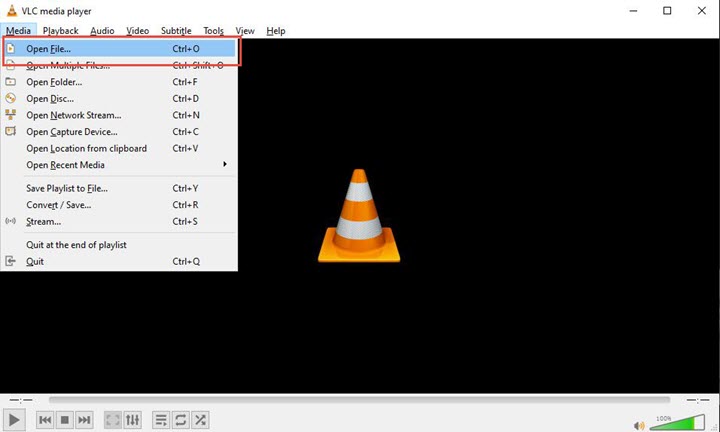Toggle loop mode icon

pyautogui.click(x=180, y=420)
